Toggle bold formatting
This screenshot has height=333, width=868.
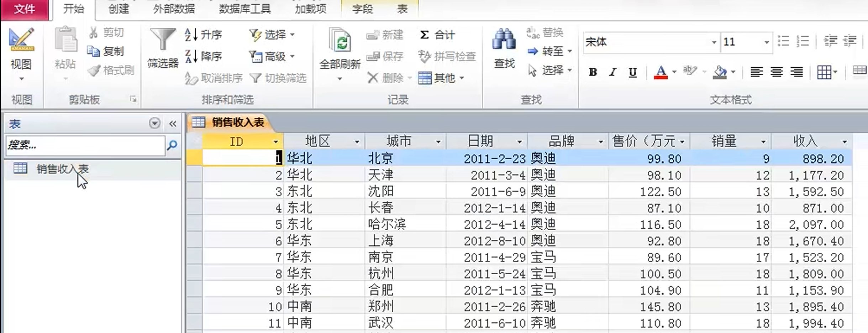pos(593,72)
